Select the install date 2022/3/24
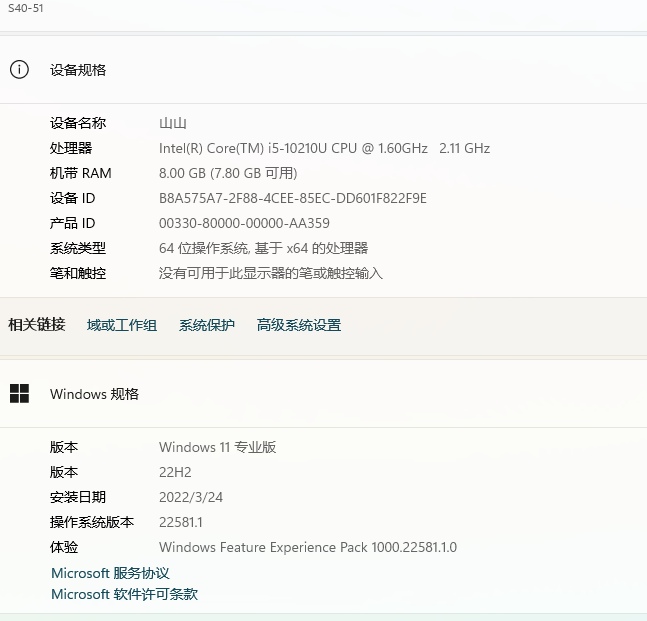647x621 pixels. tap(191, 497)
